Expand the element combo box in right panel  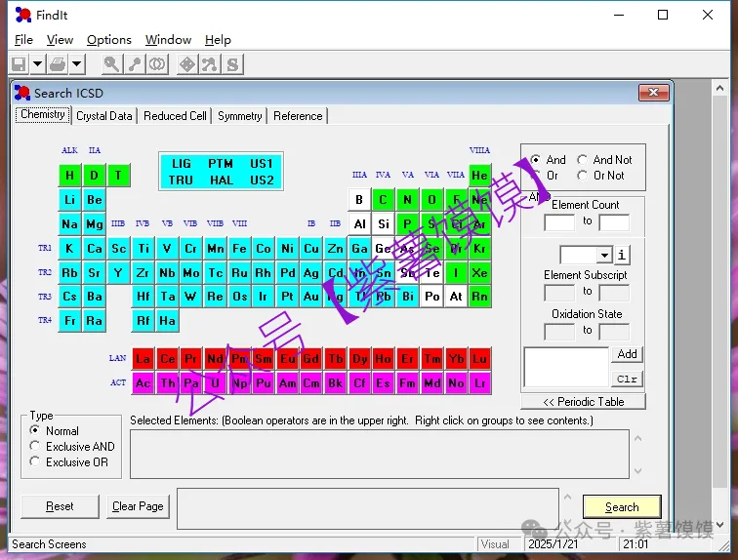[604, 256]
